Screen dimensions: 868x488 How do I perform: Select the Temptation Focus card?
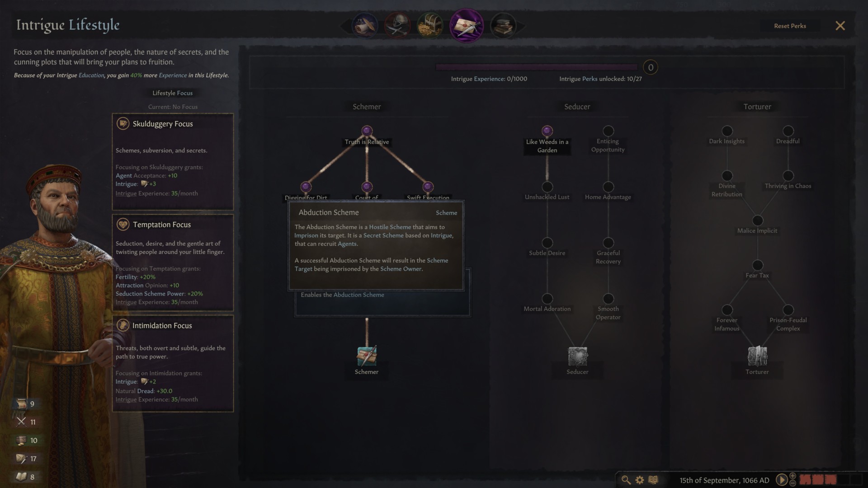click(x=173, y=263)
